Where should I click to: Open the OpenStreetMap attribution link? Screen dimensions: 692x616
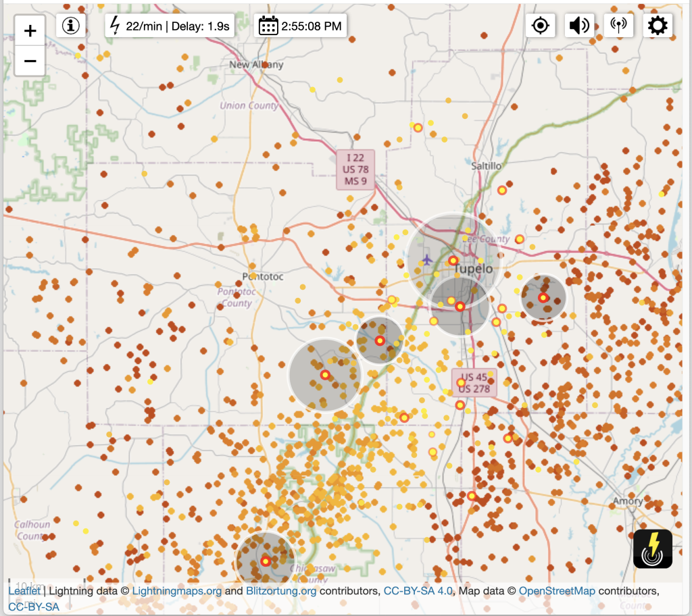pyautogui.click(x=557, y=591)
